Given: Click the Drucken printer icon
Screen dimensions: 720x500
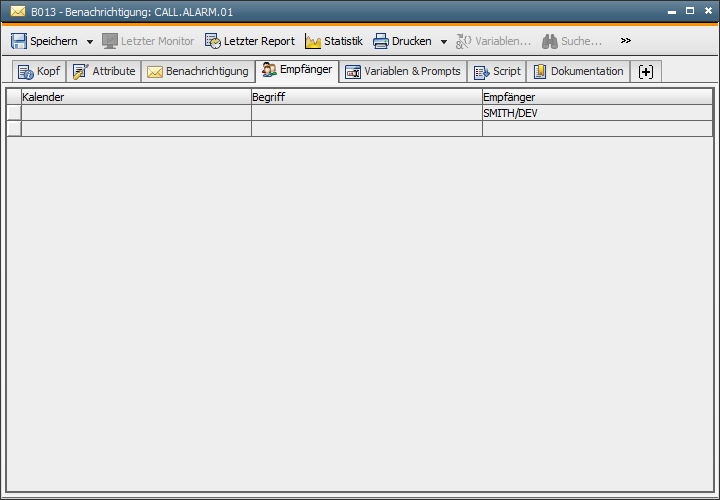Looking at the screenshot, I should coord(381,41).
